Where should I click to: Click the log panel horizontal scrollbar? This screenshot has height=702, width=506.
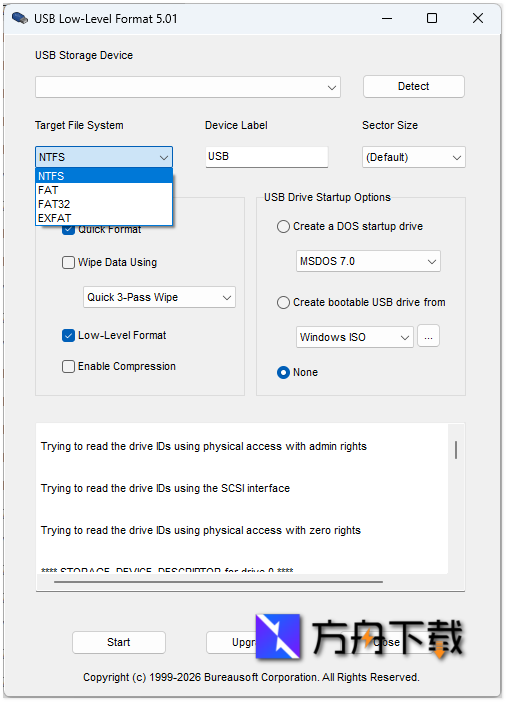218,582
